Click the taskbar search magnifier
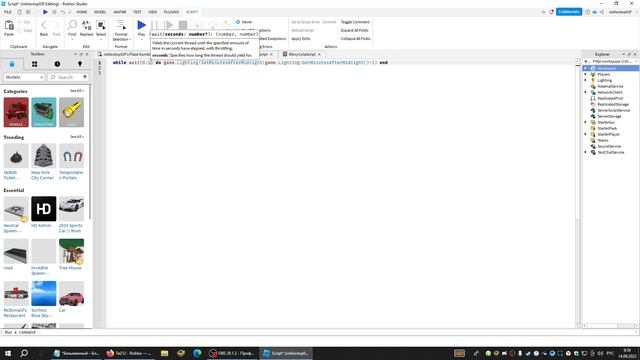640x360 pixels. pos(24,353)
